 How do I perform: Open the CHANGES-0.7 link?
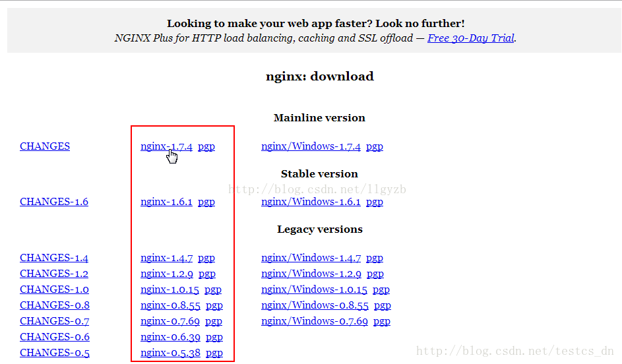(x=54, y=321)
